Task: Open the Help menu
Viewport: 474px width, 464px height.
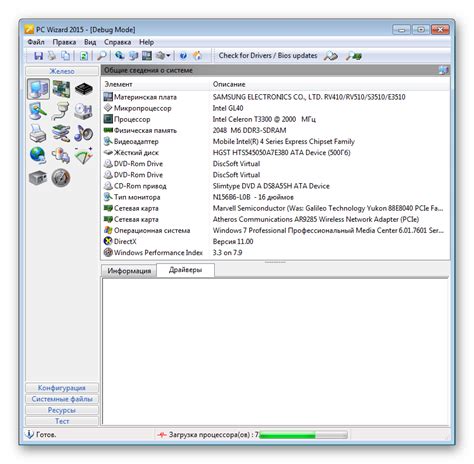Action: pos(146,42)
